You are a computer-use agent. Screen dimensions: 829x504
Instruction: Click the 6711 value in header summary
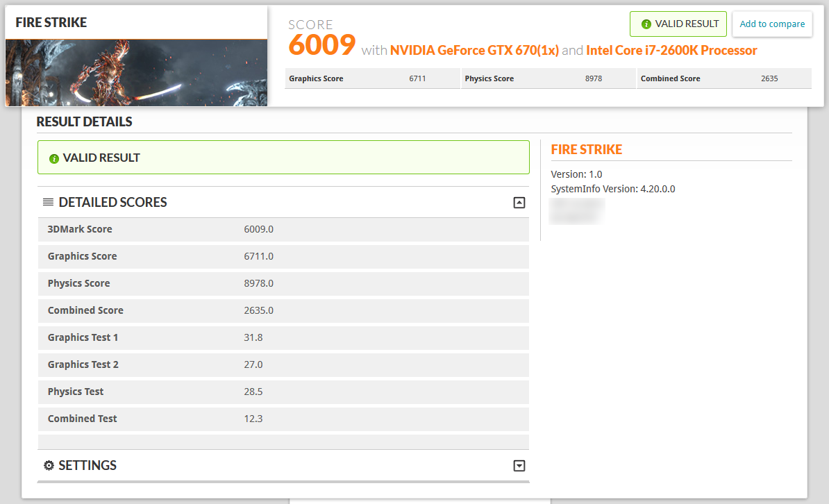tap(417, 78)
